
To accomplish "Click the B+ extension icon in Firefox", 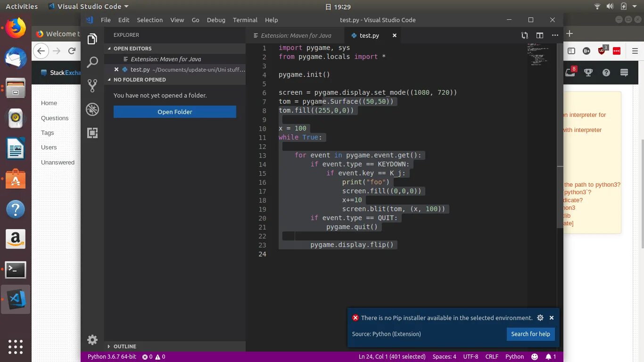I will [x=586, y=51].
